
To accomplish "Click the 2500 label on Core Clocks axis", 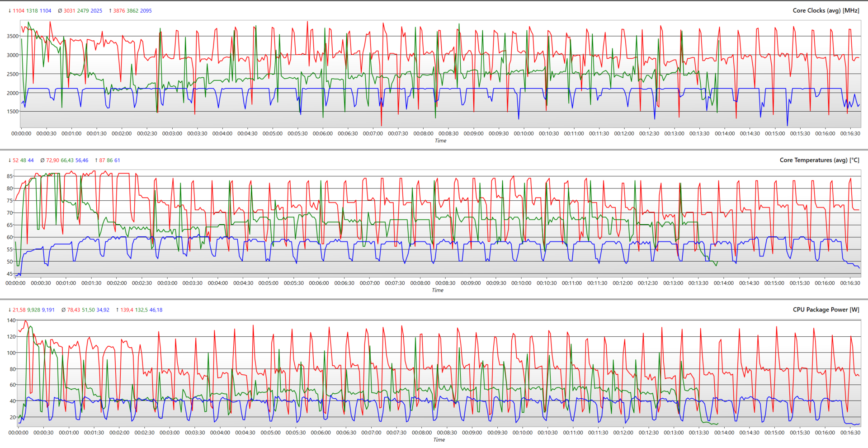I will (13, 74).
